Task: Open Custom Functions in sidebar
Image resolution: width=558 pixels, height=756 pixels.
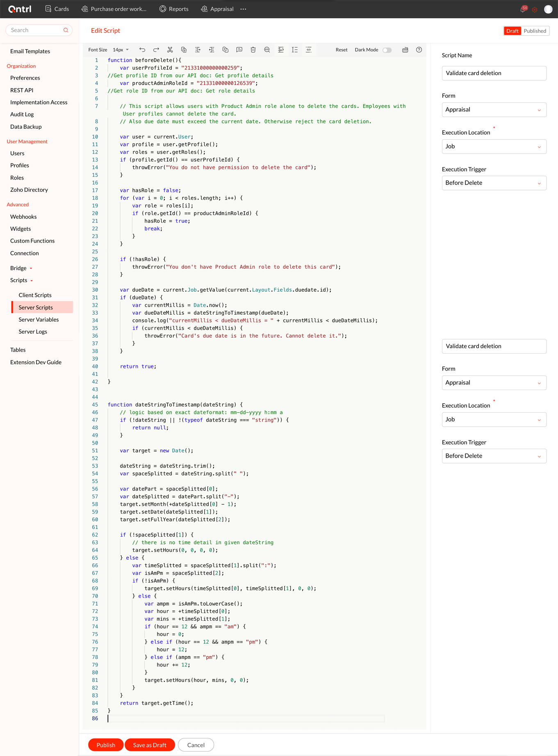Action: click(x=32, y=241)
